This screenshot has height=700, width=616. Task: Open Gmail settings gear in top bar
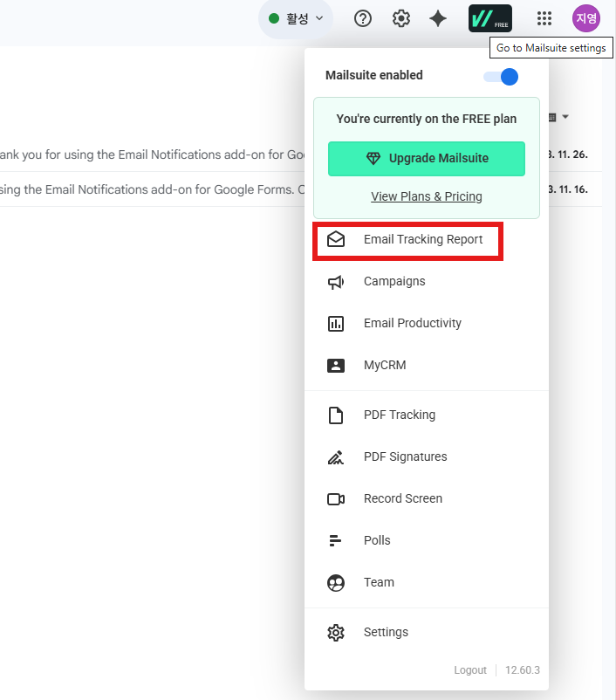coord(400,18)
